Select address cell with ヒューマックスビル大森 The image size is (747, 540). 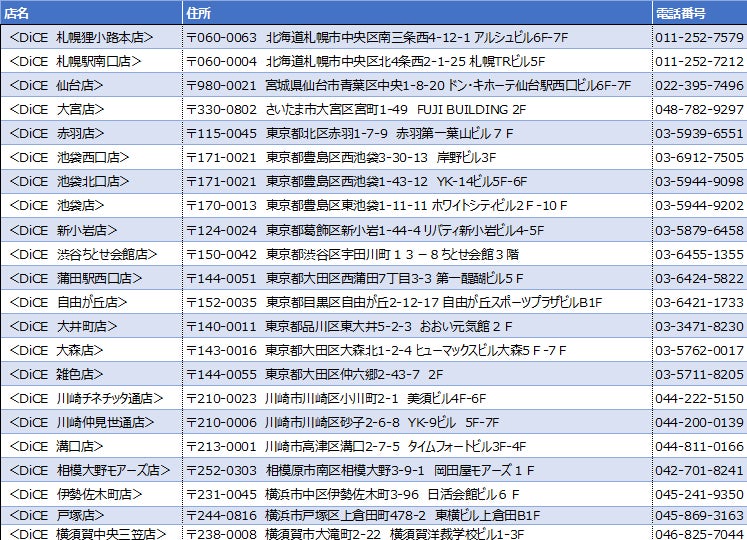[x=417, y=350]
